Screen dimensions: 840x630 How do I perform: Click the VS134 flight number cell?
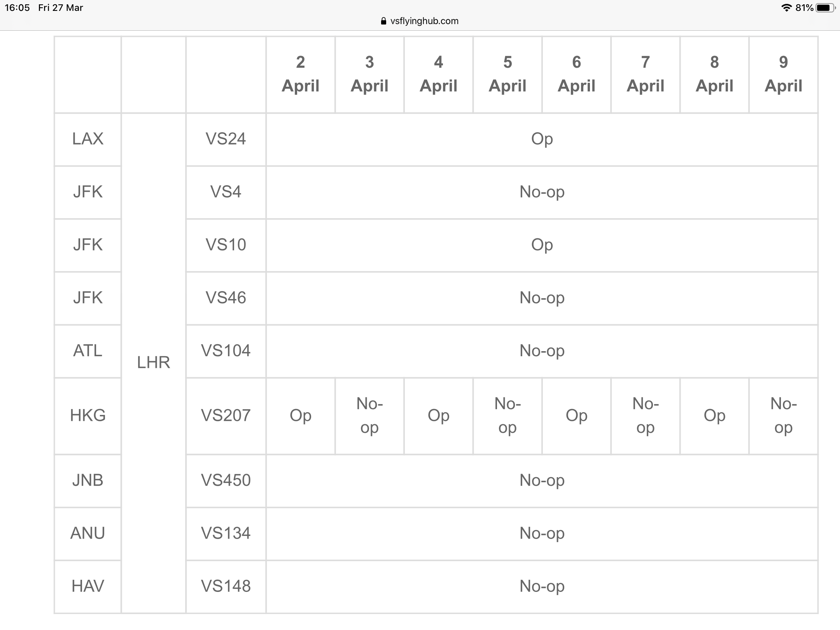click(226, 534)
